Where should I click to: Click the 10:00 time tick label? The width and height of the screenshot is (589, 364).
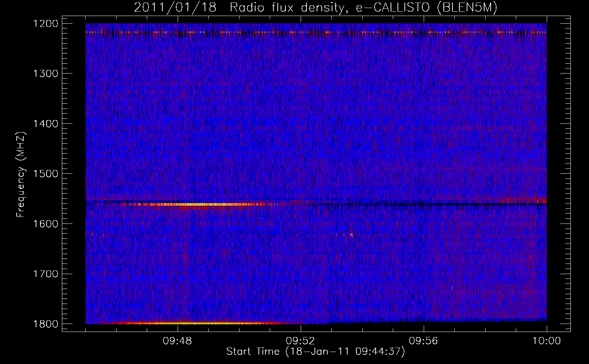[x=547, y=341]
